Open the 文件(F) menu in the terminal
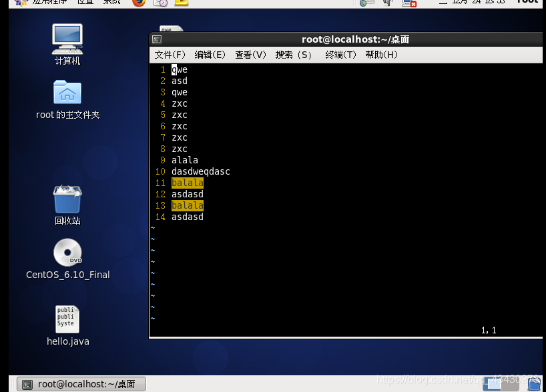 coord(170,55)
